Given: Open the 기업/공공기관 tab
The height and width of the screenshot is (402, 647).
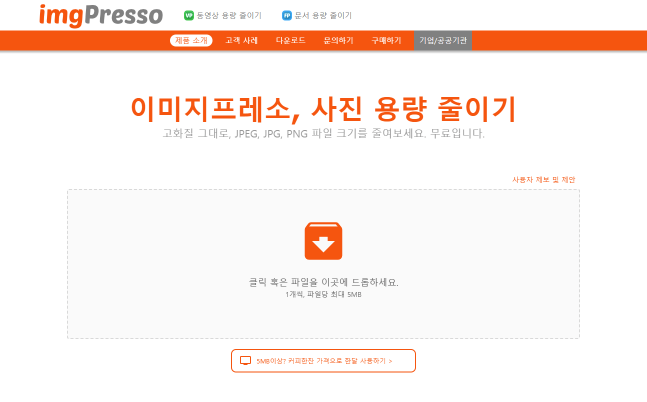Looking at the screenshot, I should (x=443, y=40).
